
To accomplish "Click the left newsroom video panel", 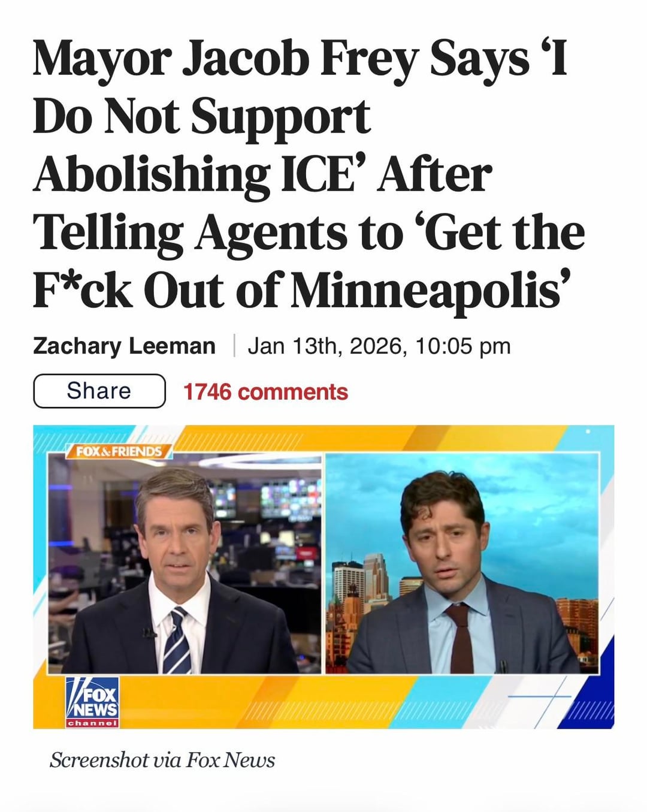I will pyautogui.click(x=185, y=563).
